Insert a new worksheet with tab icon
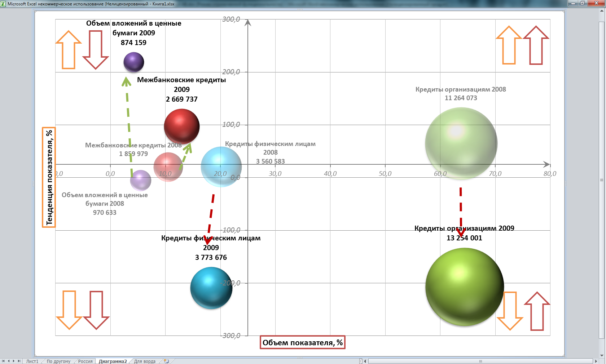This screenshot has width=606, height=364. tap(166, 361)
